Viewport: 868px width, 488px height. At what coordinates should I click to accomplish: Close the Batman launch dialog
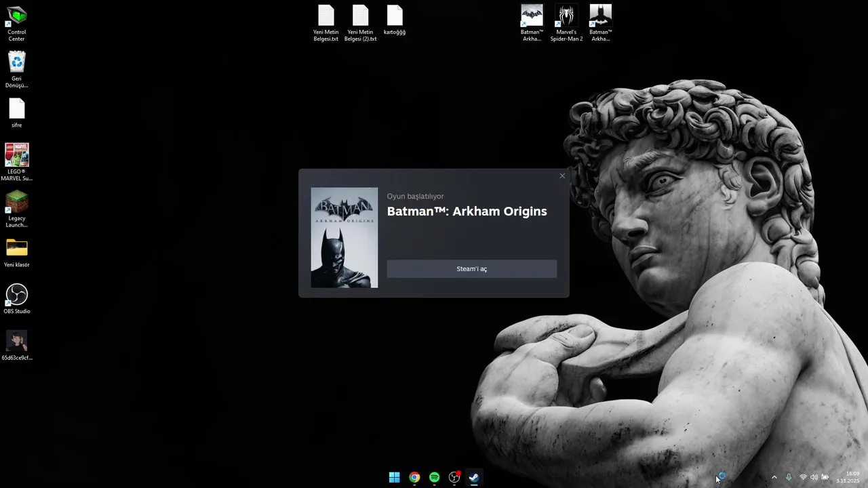click(562, 176)
